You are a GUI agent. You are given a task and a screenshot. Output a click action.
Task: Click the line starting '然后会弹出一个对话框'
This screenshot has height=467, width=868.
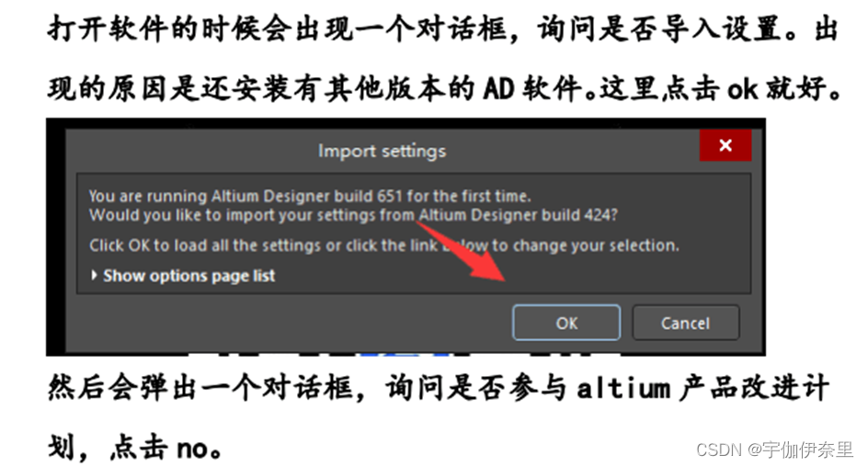tap(439, 387)
